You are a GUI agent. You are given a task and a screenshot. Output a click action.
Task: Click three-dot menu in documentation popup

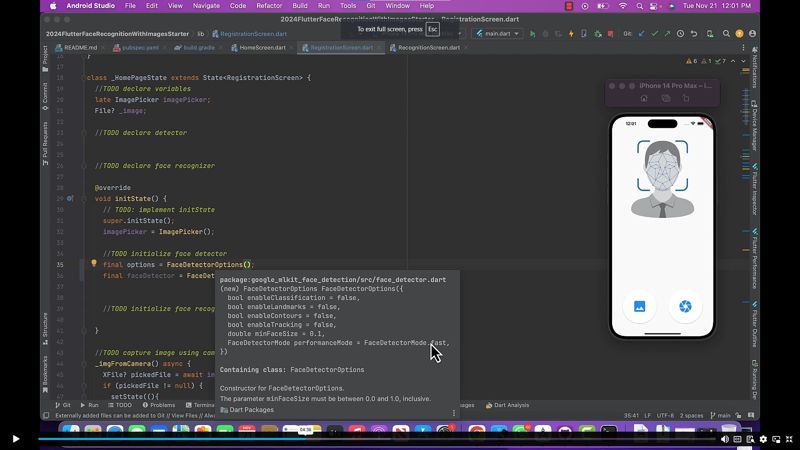(454, 413)
